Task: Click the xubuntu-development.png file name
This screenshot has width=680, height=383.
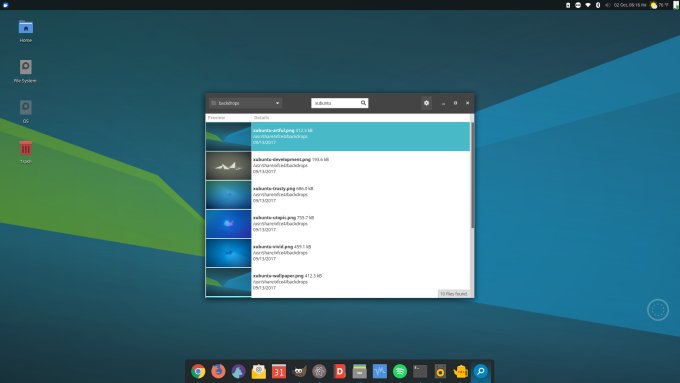Action: tap(282, 159)
